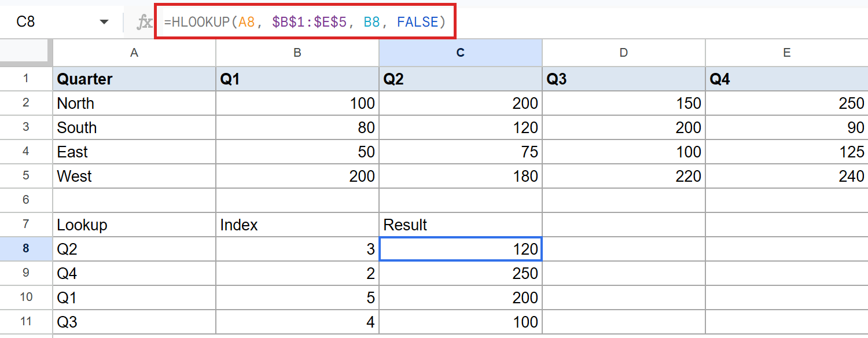
Task: Click index value 4 in row 11
Action: click(297, 322)
